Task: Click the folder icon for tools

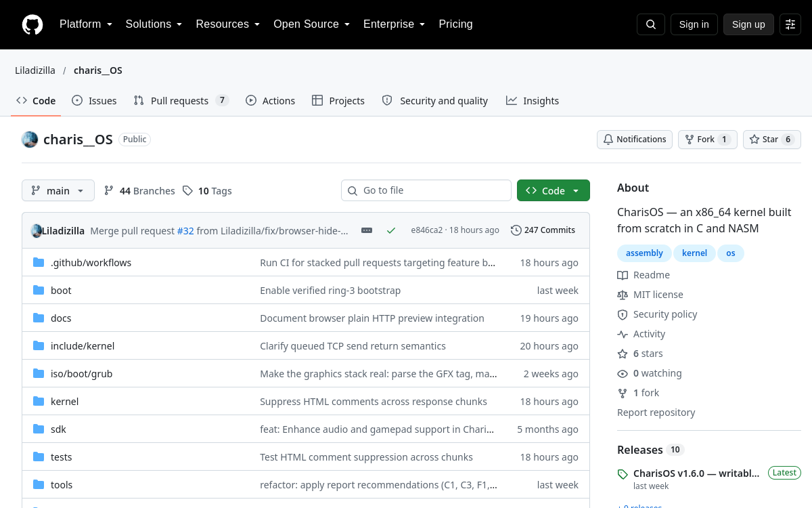Action: [x=39, y=485]
